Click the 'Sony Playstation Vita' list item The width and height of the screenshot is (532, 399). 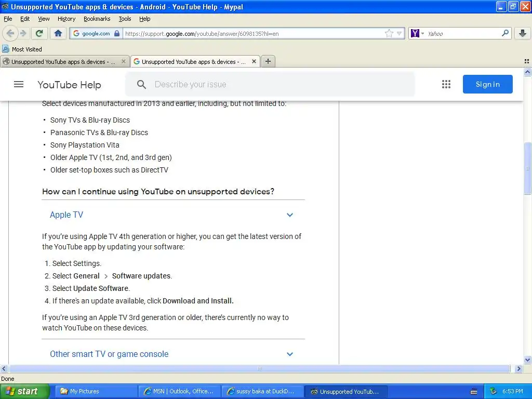coord(85,145)
